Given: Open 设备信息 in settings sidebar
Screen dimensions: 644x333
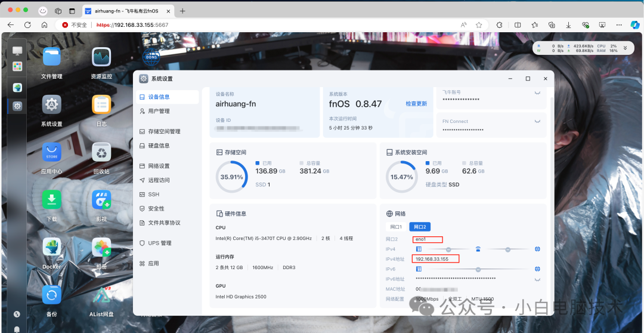Looking at the screenshot, I should coord(168,97).
